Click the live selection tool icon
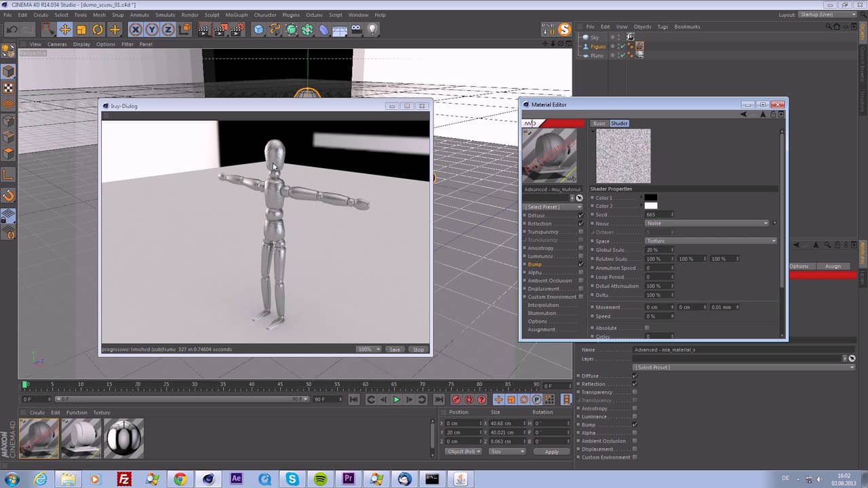Screen dimensions: 868x488 point(47,29)
